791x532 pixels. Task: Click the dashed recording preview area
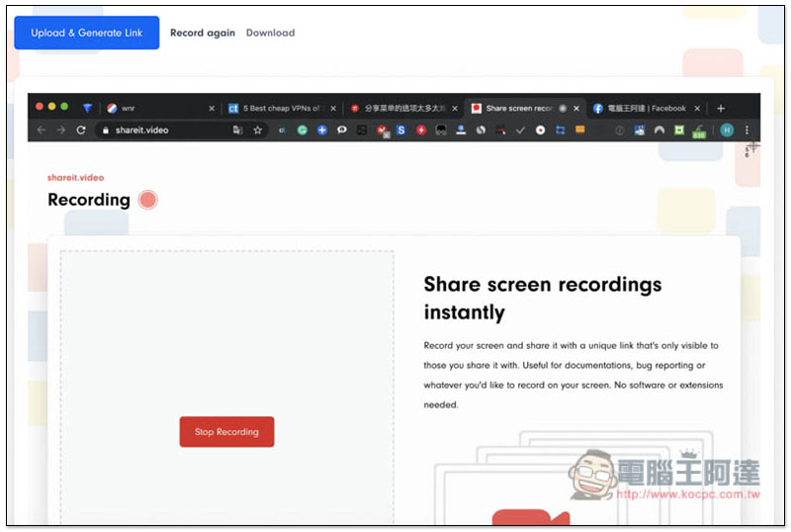point(227,388)
